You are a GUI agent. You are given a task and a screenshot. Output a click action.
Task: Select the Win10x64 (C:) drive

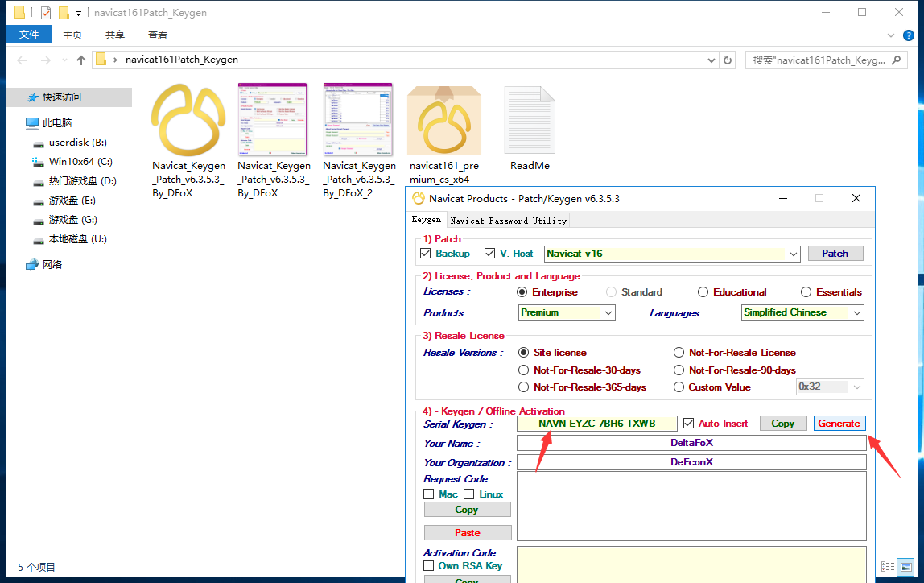[80, 162]
